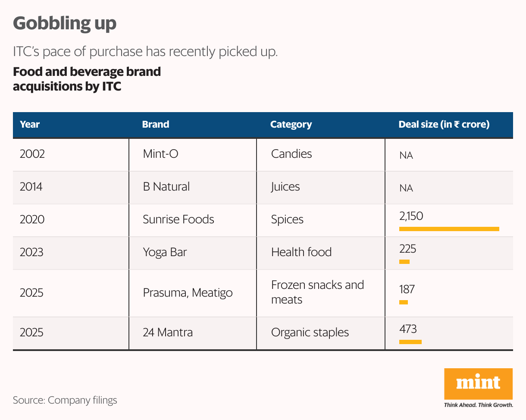
Task: Click the 24 Mantra orange bar
Action: click(410, 342)
